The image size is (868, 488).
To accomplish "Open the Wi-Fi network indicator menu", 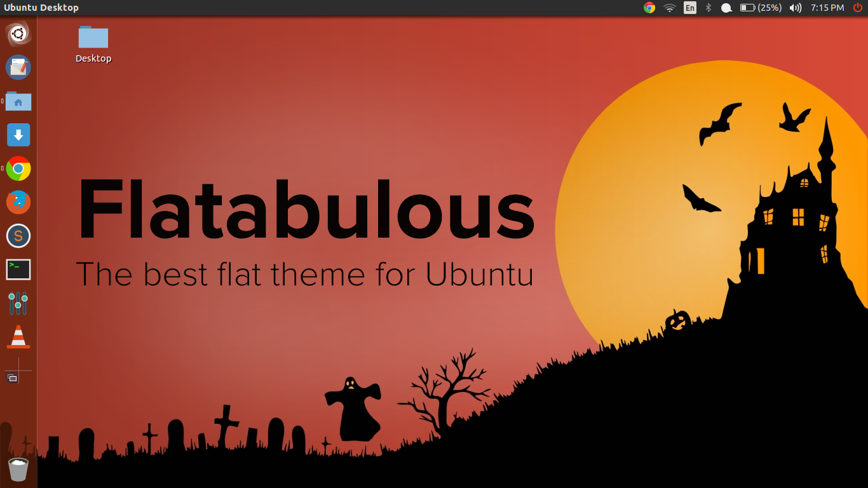I will click(669, 8).
